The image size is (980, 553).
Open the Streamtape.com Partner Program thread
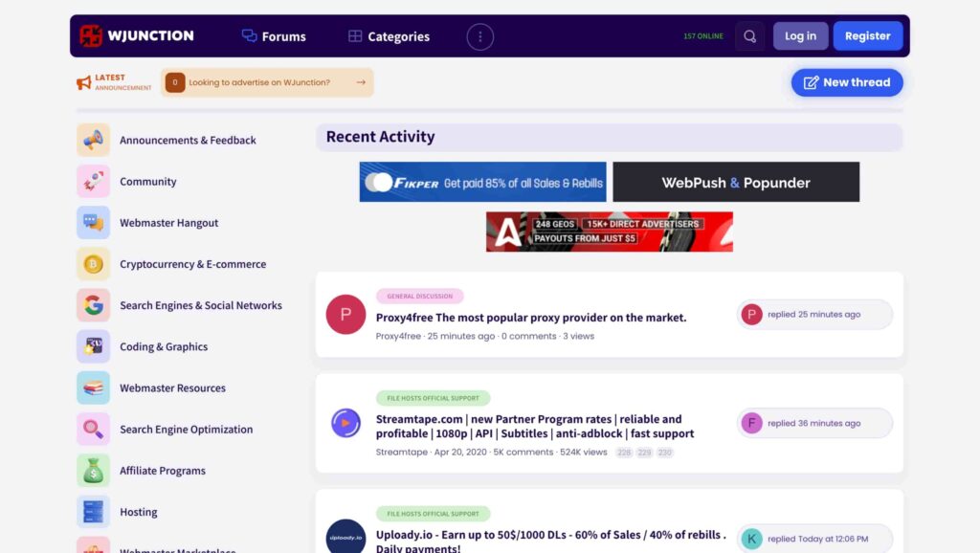pyautogui.click(x=535, y=426)
